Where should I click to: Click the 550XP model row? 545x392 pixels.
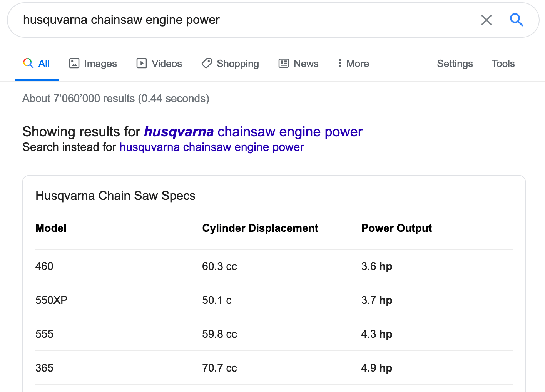51,300
